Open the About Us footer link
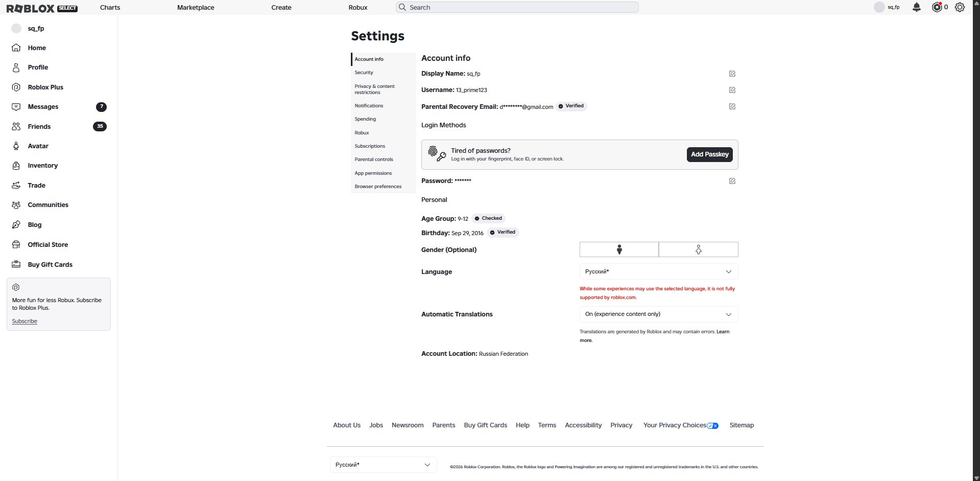 point(347,425)
